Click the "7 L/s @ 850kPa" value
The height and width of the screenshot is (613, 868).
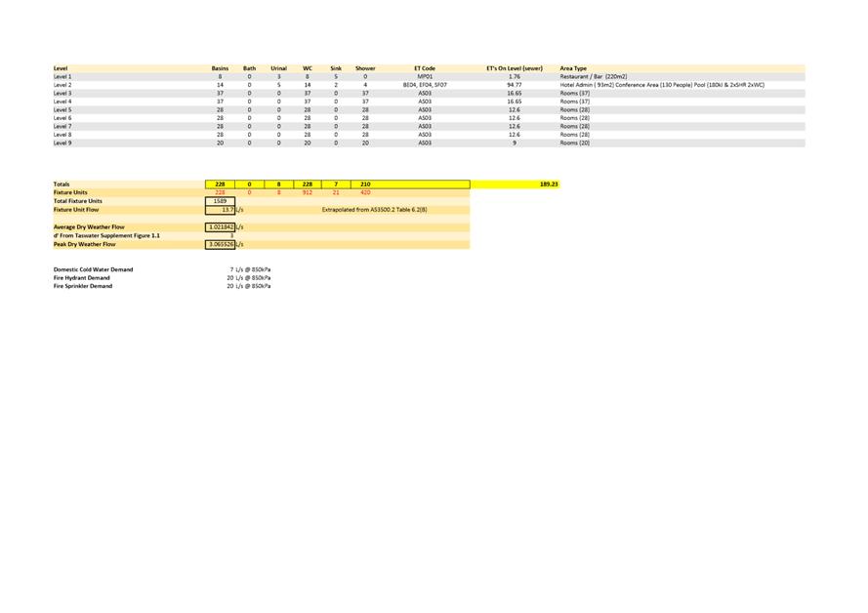click(x=250, y=269)
